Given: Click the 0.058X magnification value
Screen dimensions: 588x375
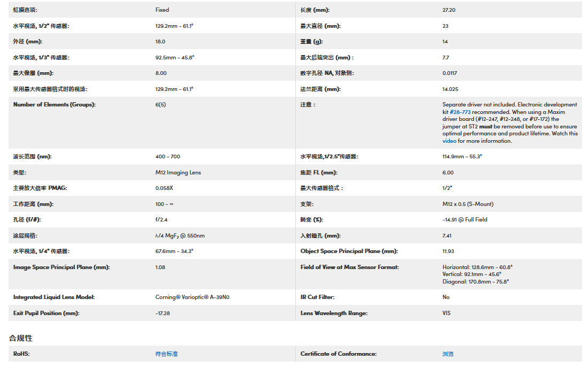Looking at the screenshot, I should 164,188.
